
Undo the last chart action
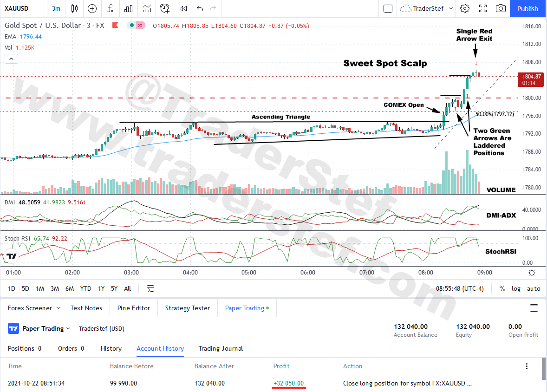200,8
